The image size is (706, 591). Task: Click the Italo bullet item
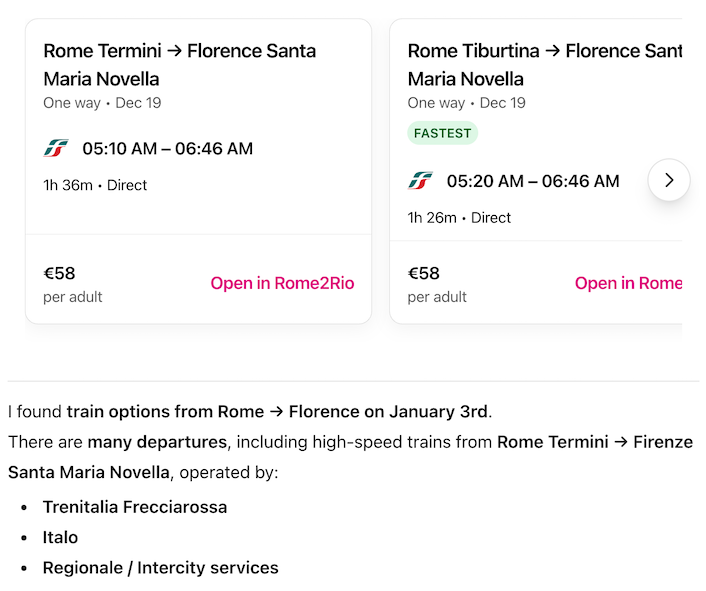tap(60, 537)
